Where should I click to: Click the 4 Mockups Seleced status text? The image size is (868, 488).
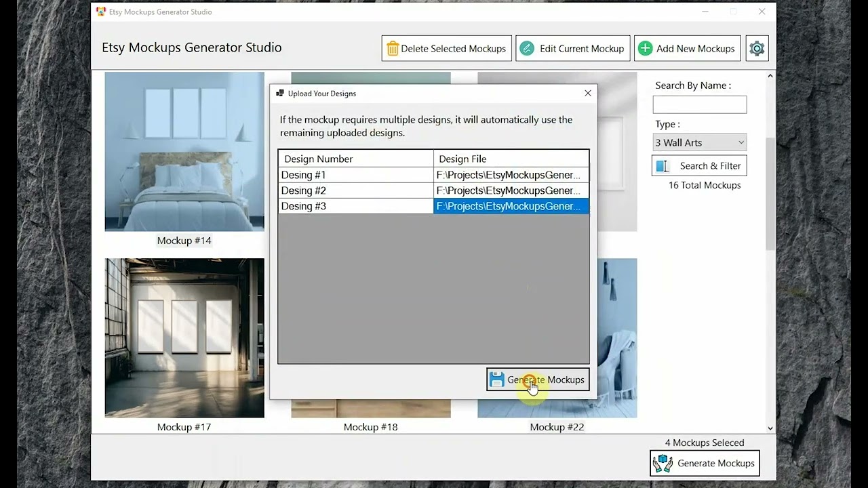(705, 443)
